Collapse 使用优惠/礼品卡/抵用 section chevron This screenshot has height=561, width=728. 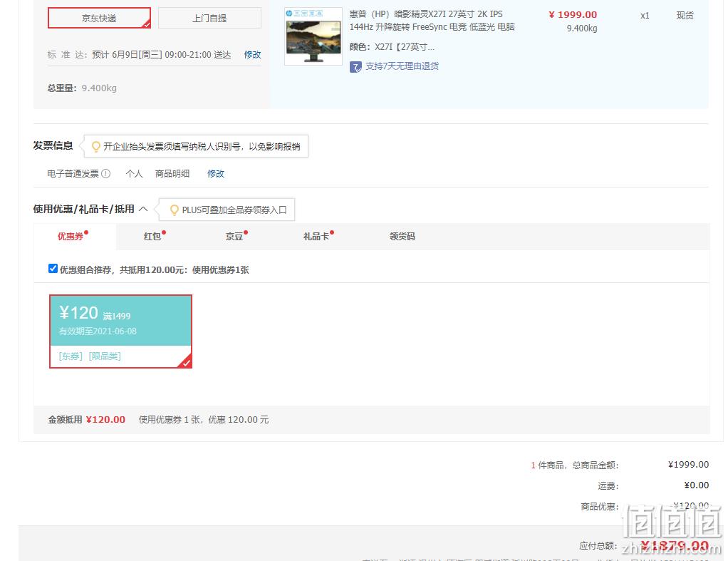143,209
